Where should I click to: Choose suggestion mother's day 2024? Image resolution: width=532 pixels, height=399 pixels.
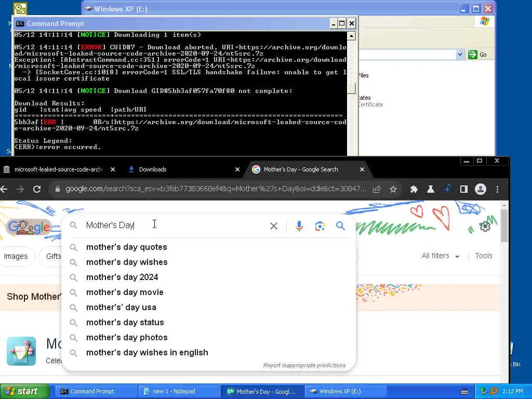[209, 277]
